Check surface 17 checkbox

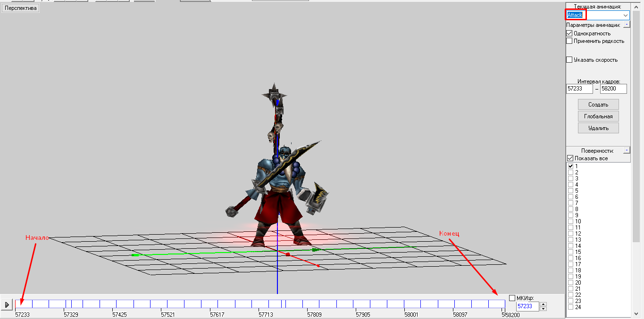[570, 264]
